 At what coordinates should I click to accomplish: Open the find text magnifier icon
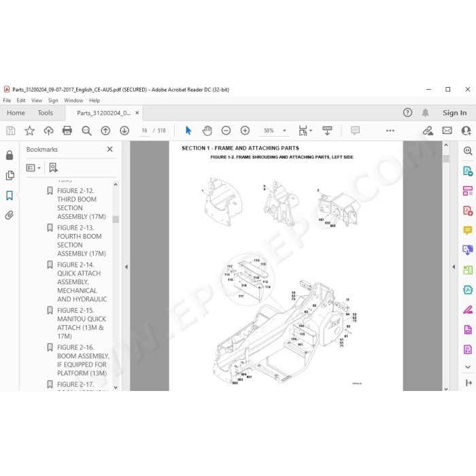point(86,131)
